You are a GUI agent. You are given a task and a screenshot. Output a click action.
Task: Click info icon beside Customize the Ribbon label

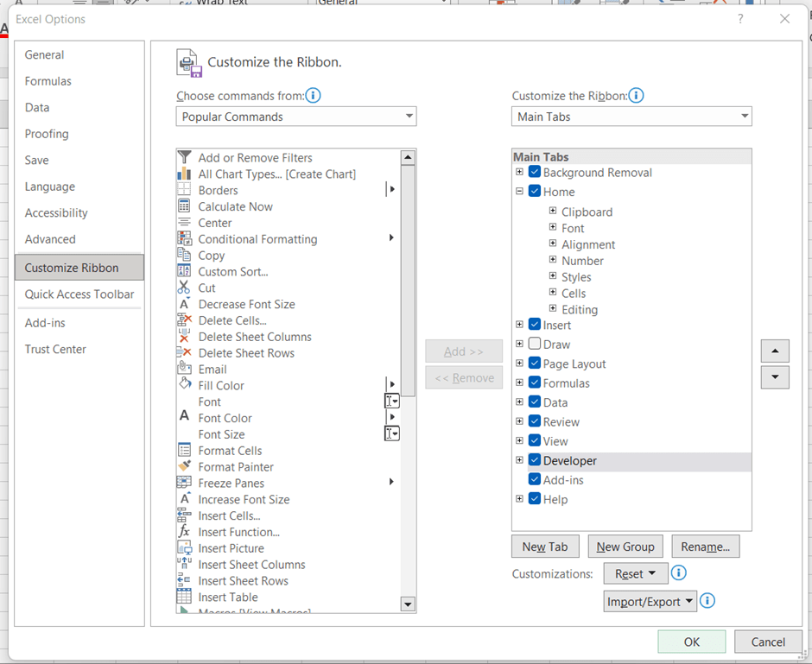[x=636, y=96]
